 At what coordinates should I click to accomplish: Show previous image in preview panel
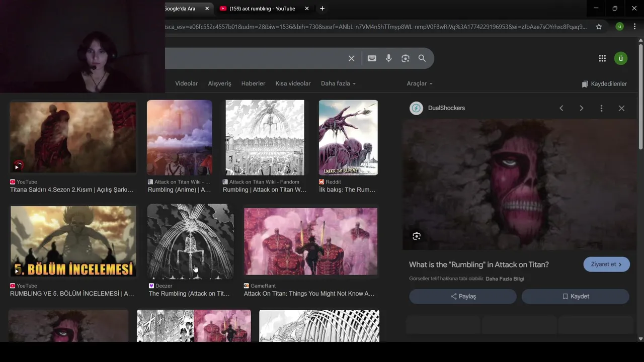tap(561, 108)
